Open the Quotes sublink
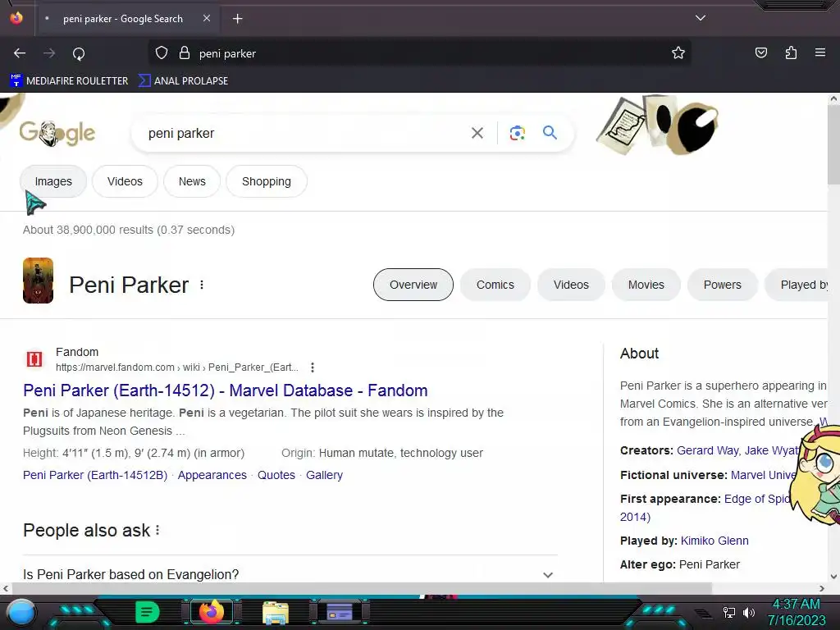Viewport: 840px width, 630px height. tap(276, 475)
